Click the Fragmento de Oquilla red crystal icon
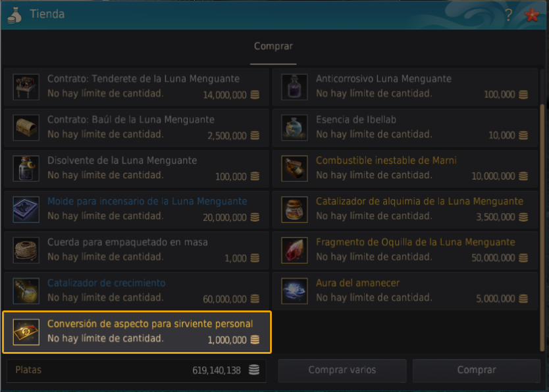This screenshot has width=549, height=392. pos(294,251)
